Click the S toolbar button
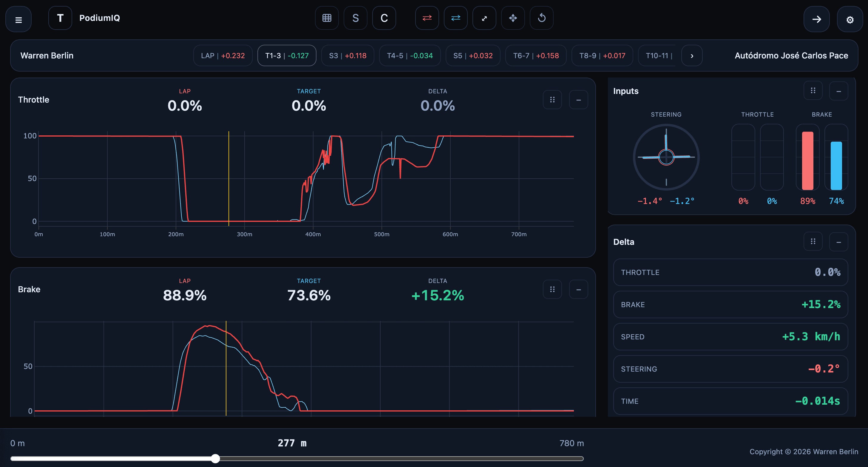This screenshot has height=467, width=868. [355, 18]
